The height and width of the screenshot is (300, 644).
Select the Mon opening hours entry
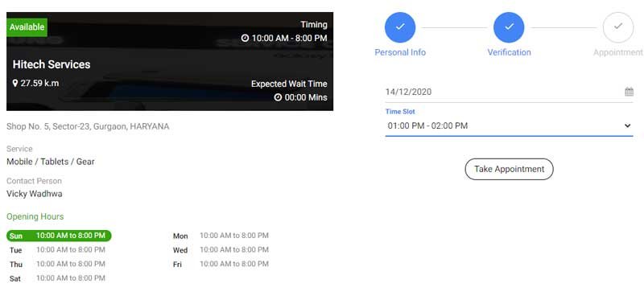tap(221, 236)
